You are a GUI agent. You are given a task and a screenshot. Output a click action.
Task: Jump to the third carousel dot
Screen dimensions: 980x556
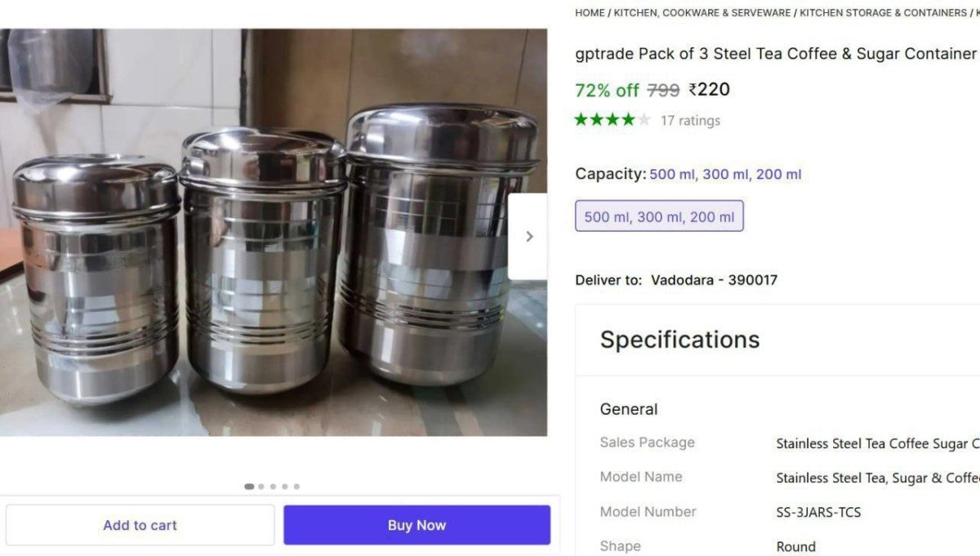coord(273,487)
